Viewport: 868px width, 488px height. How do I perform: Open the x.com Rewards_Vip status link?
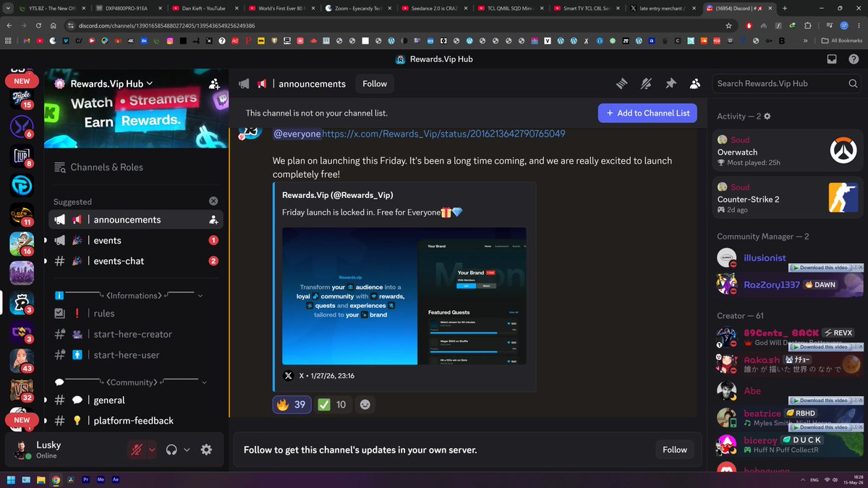[443, 134]
